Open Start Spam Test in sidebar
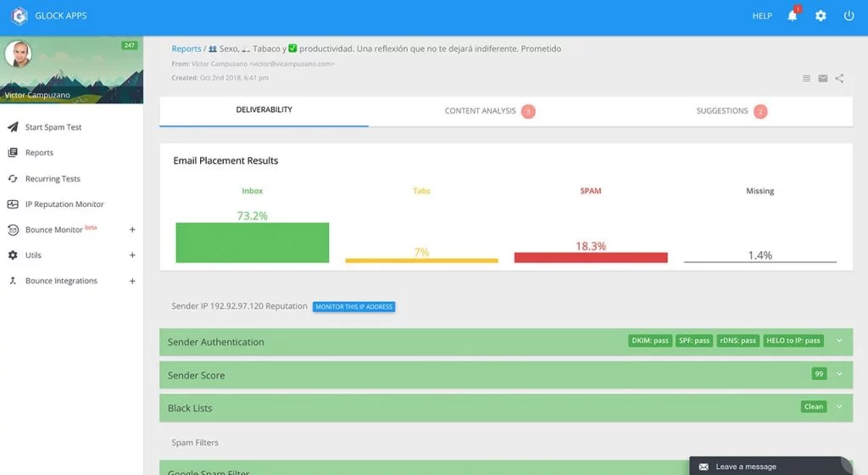 click(x=53, y=126)
